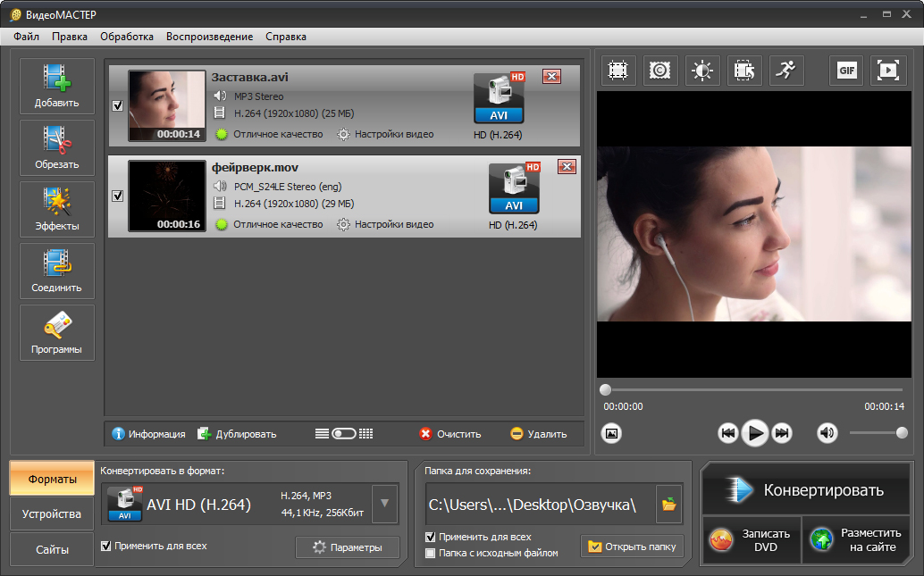Mute audio with the speaker icon
This screenshot has width=924, height=576.
(827, 433)
